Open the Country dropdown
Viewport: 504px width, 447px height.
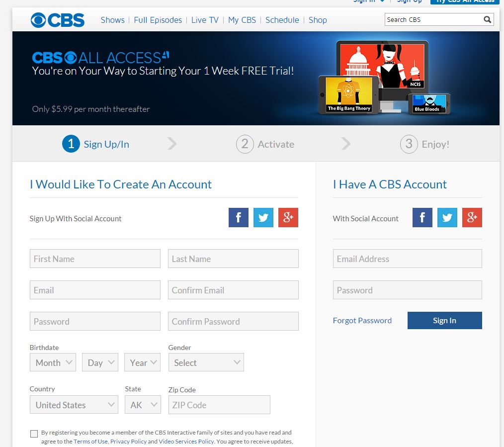coord(74,405)
